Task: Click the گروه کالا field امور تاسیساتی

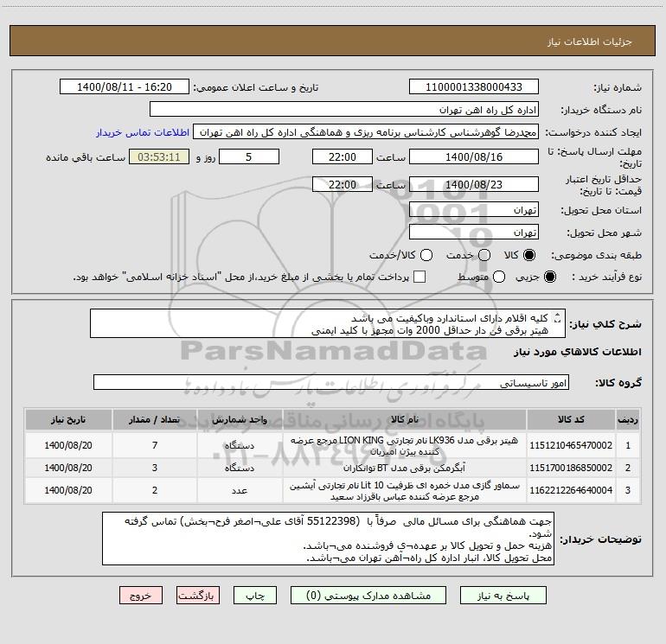Action: [x=331, y=382]
